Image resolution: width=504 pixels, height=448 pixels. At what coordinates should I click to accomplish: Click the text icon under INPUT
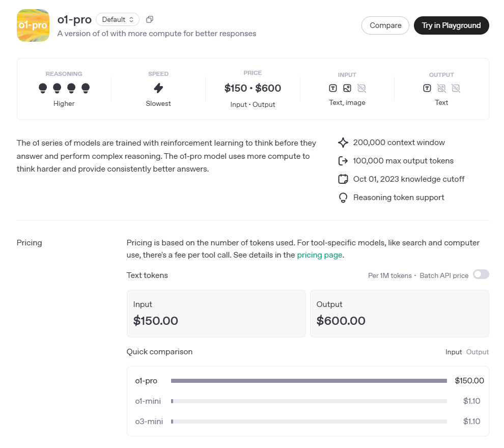pos(333,88)
